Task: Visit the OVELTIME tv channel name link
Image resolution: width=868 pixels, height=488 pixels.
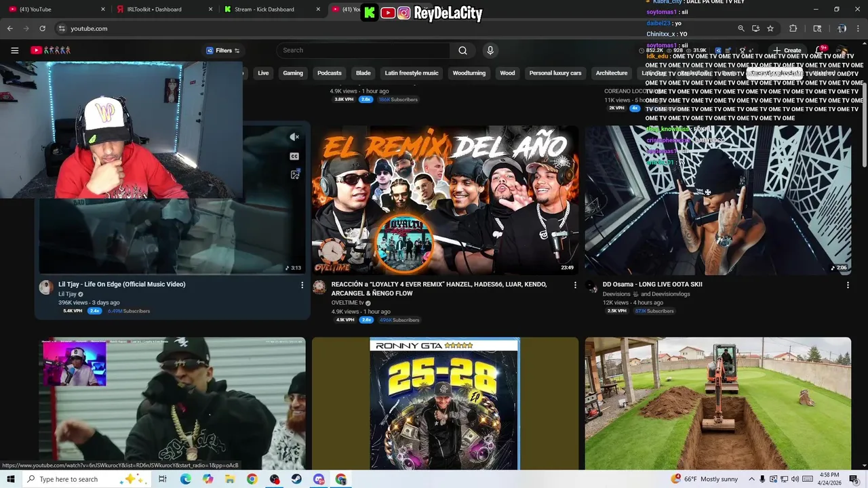Action: click(x=347, y=303)
